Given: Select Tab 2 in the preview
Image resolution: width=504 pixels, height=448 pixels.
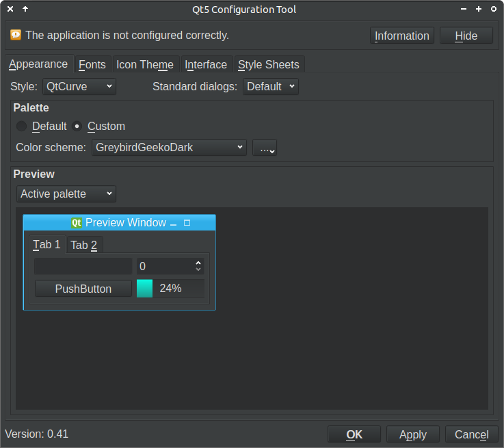Looking at the screenshot, I should [84, 246].
